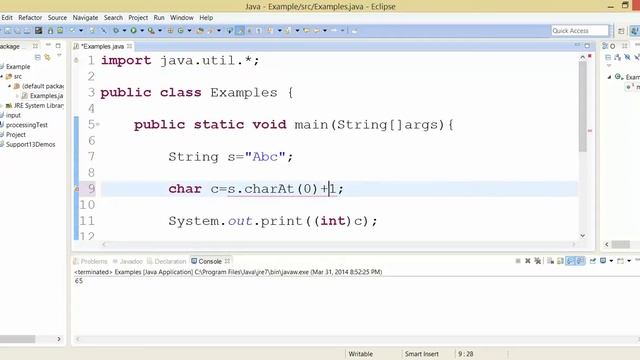Screen dimensions: 640x360
Task: Collapse the src folder in tree
Action: (2, 76)
